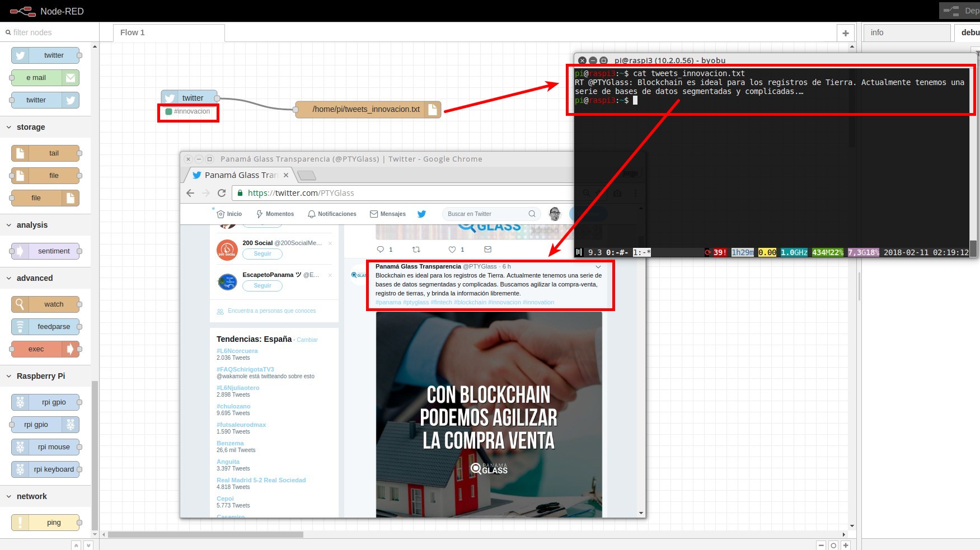980x550 pixels.
Task: Dismiss the 200 Social follow suggestion
Action: [x=330, y=243]
